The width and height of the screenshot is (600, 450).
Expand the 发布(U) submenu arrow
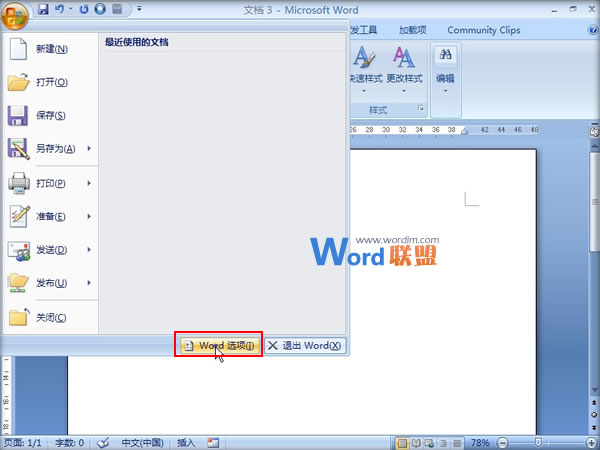(90, 283)
